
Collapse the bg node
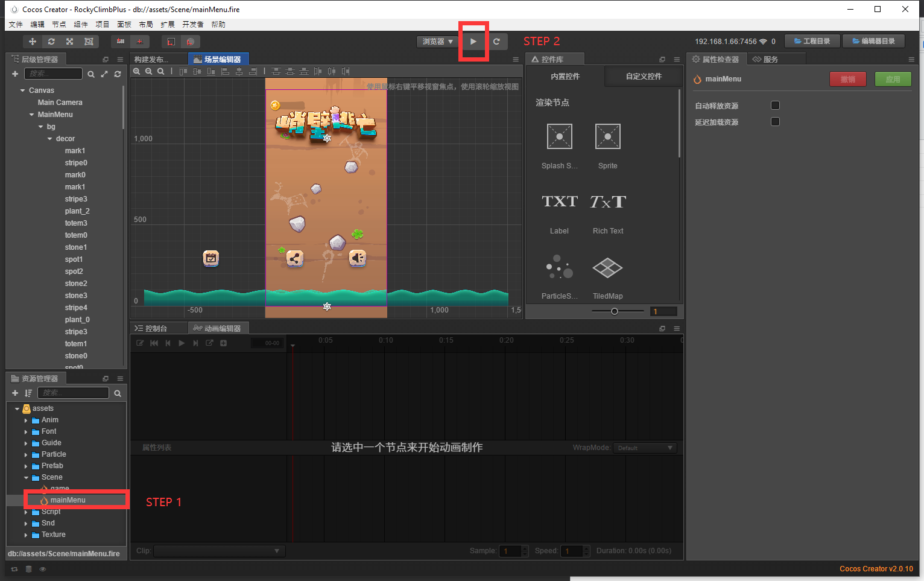point(40,127)
